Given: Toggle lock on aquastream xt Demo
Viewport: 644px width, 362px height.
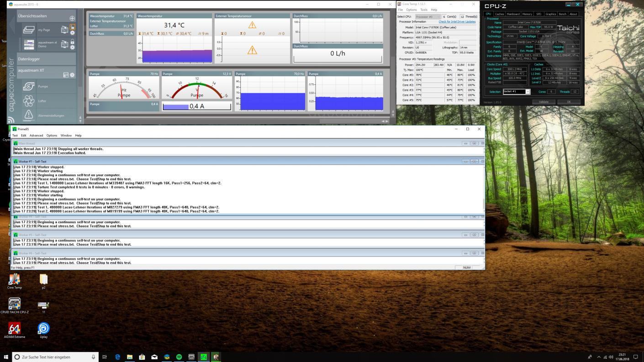Looking at the screenshot, I should pyautogui.click(x=72, y=42).
